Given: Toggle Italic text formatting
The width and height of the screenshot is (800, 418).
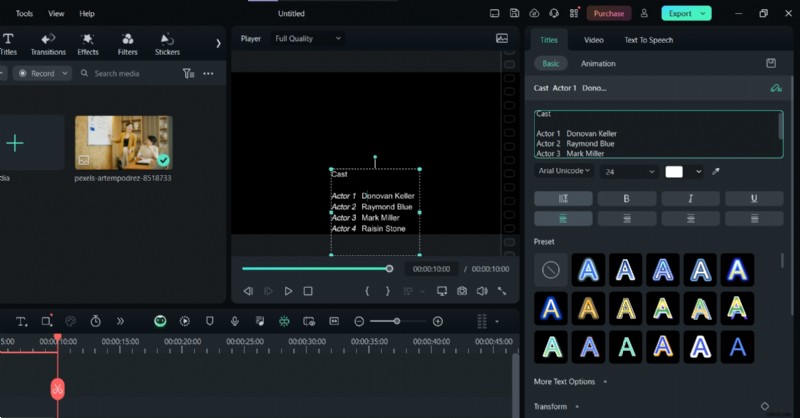Looking at the screenshot, I should (690, 199).
